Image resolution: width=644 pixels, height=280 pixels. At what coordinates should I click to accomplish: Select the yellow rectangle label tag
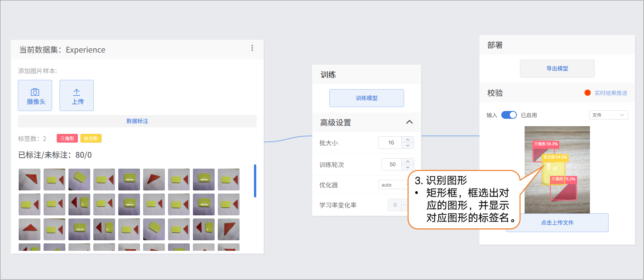coord(91,138)
